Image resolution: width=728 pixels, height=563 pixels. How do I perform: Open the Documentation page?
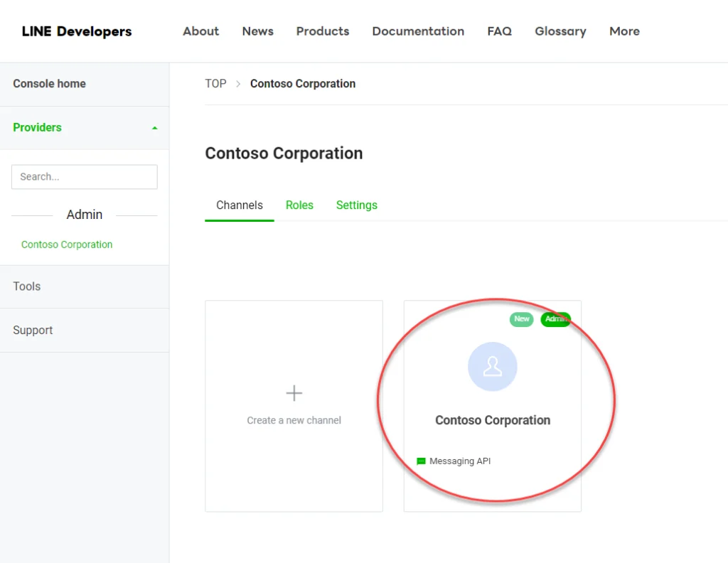click(x=418, y=31)
